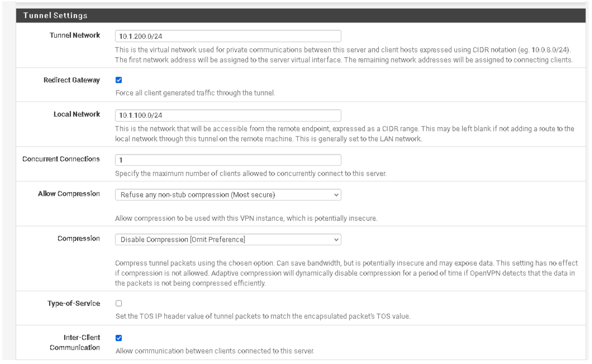The height and width of the screenshot is (364, 592).
Task: Uncheck Inter-Client Communication checkbox
Action: [119, 338]
